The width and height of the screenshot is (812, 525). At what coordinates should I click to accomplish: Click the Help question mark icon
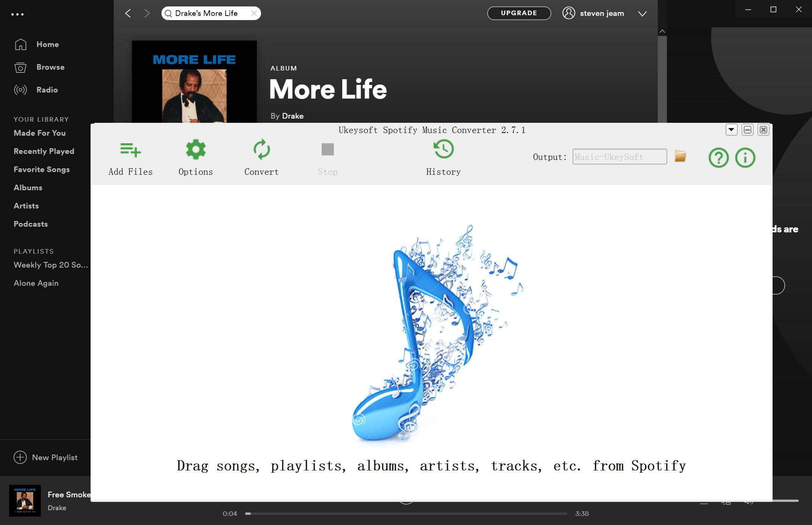(x=718, y=157)
